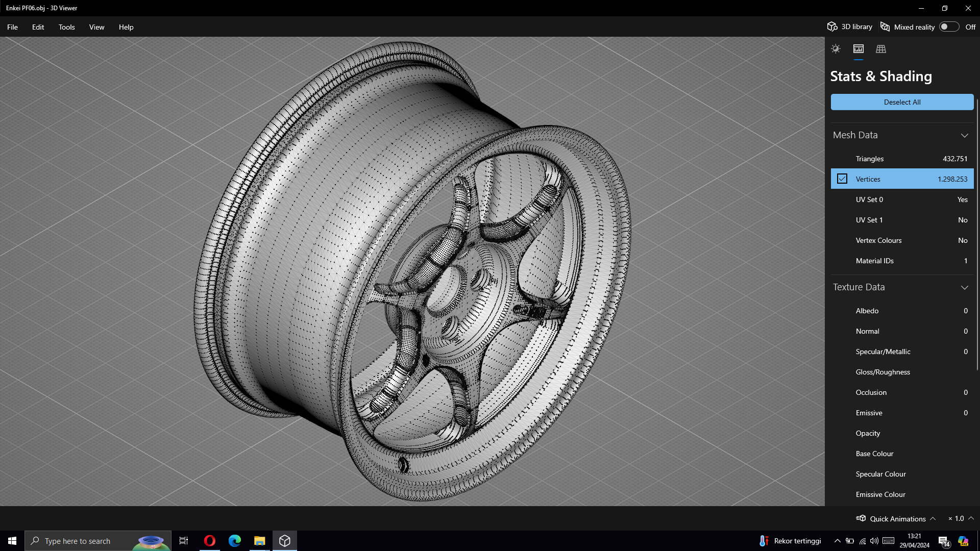This screenshot has width=980, height=551.
Task: Uncheck the Vertices checkbox
Action: pos(842,179)
